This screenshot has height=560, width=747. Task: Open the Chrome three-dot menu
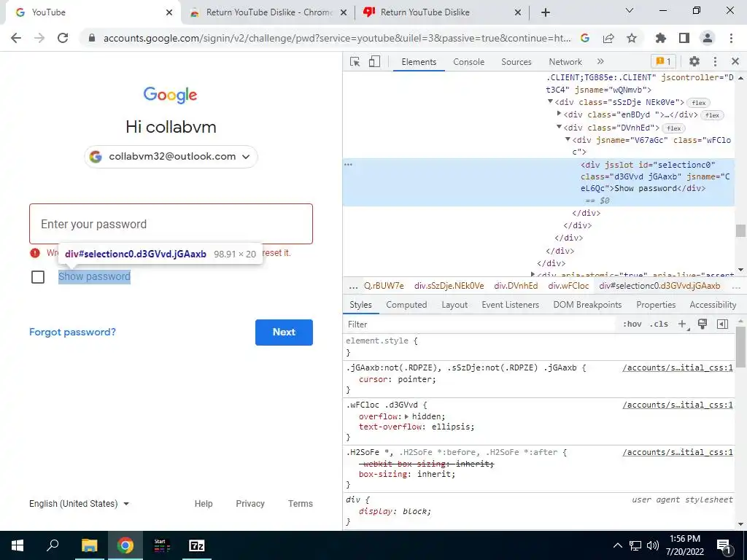pyautogui.click(x=731, y=38)
